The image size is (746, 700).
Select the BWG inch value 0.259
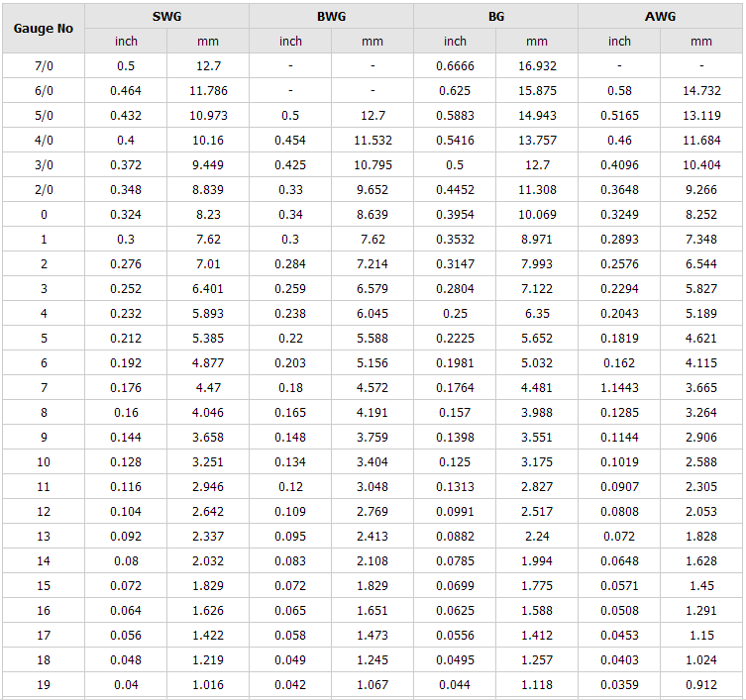point(290,289)
